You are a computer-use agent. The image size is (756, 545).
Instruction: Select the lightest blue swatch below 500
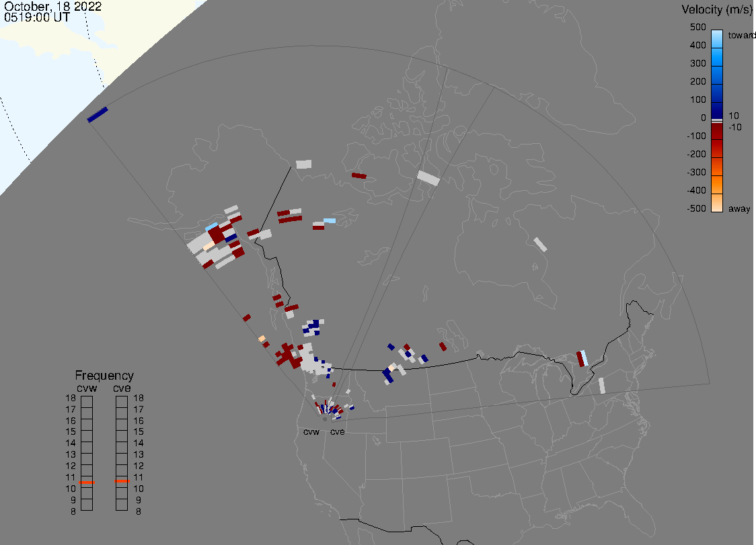(x=717, y=39)
